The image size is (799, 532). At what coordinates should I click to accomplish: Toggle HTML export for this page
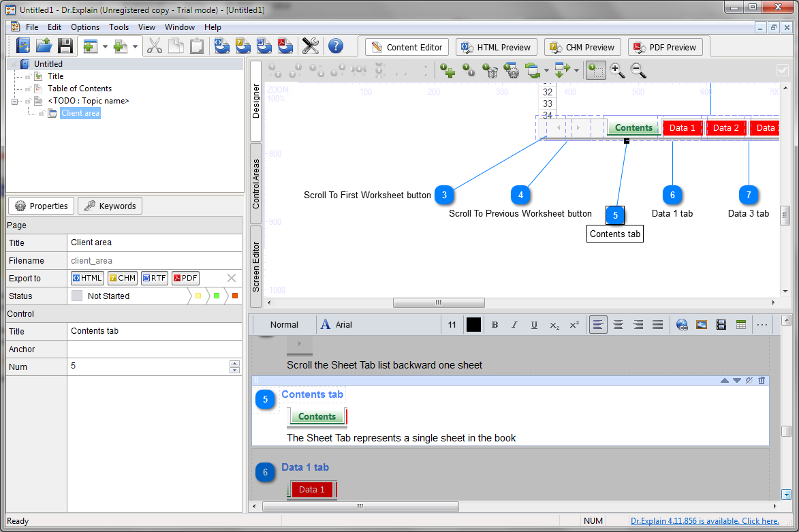[87, 278]
